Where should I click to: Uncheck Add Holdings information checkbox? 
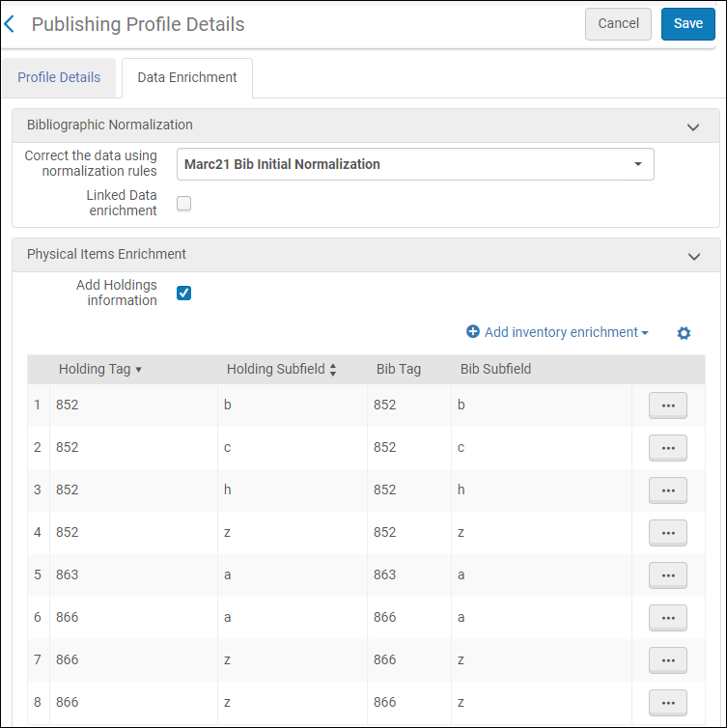(184, 293)
